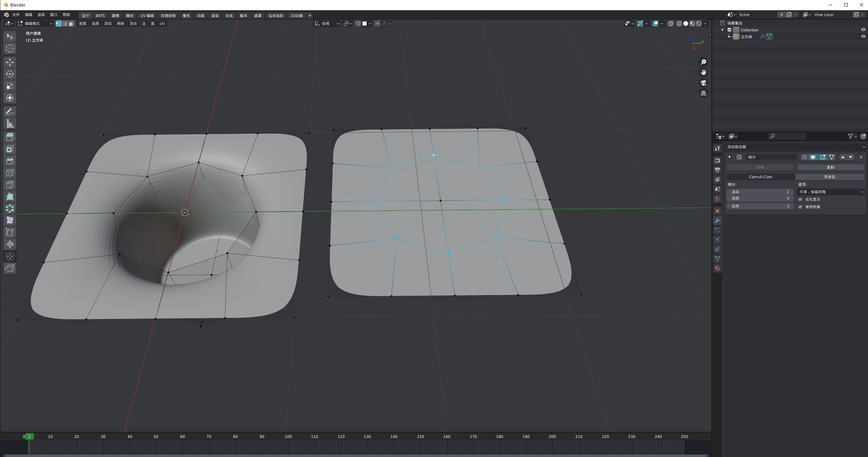868x457 pixels.
Task: Open the 文件 menu
Action: point(16,15)
